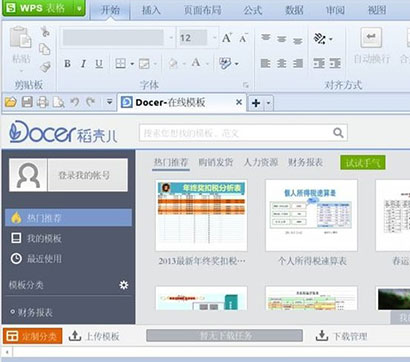Viewport: 410px width, 362px height.
Task: Click the Paste clipboard icon
Action: pyautogui.click(x=21, y=37)
